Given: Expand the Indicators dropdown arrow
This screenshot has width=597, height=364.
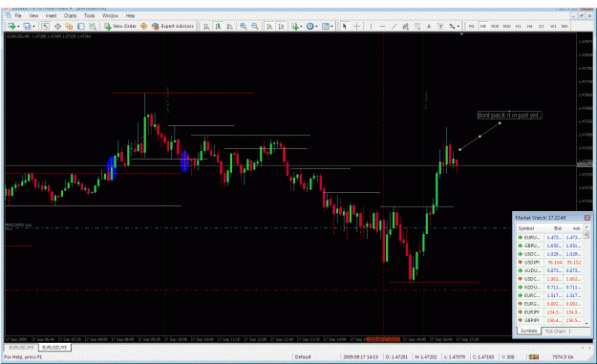Looking at the screenshot, I should [301, 26].
